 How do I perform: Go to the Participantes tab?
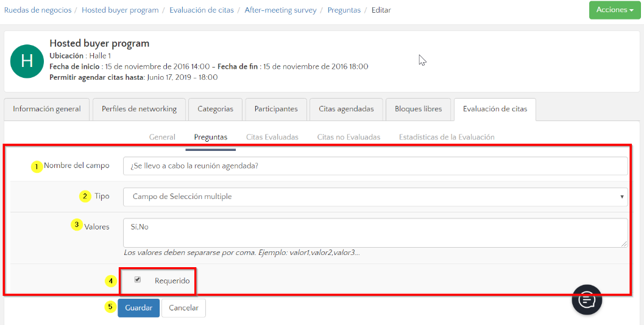click(276, 109)
